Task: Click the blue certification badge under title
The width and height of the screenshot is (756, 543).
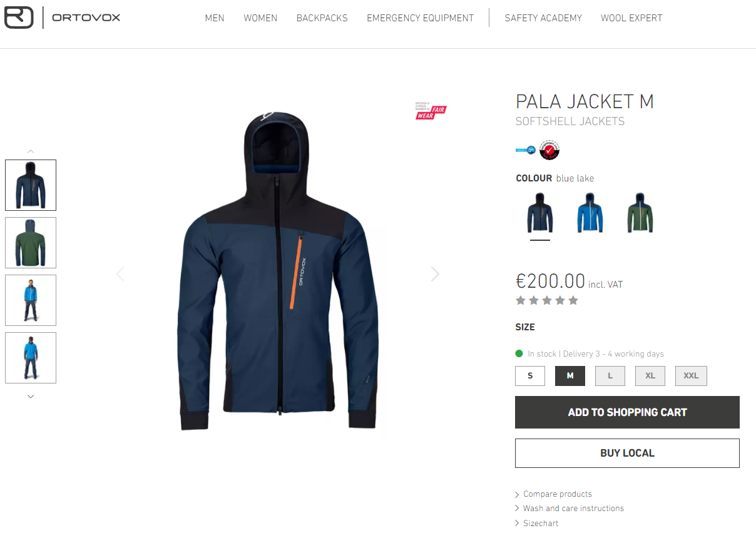Action: tap(526, 150)
